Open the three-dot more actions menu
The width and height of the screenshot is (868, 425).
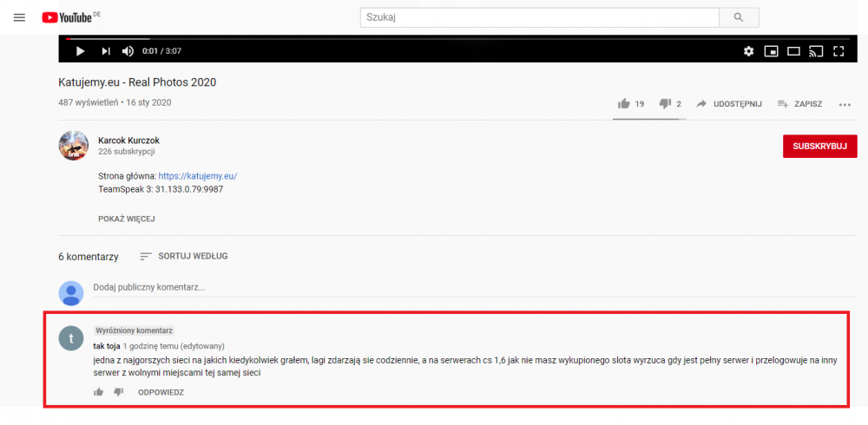(x=845, y=104)
